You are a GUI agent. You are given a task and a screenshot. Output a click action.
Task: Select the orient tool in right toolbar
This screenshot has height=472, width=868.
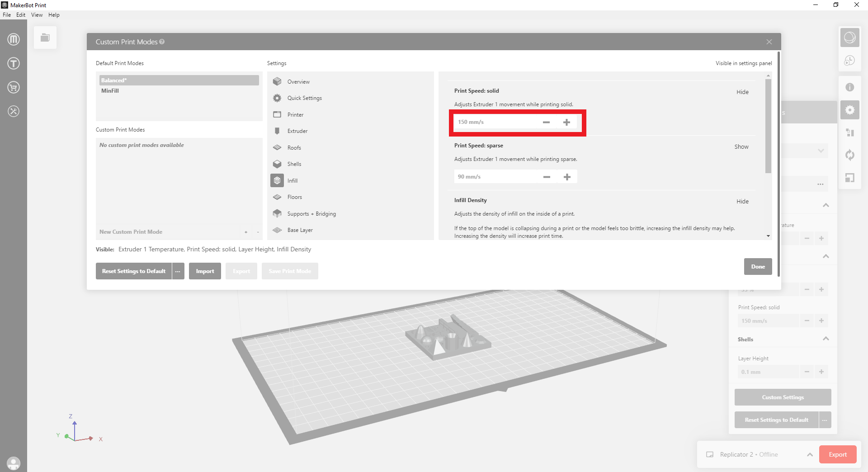click(x=850, y=155)
